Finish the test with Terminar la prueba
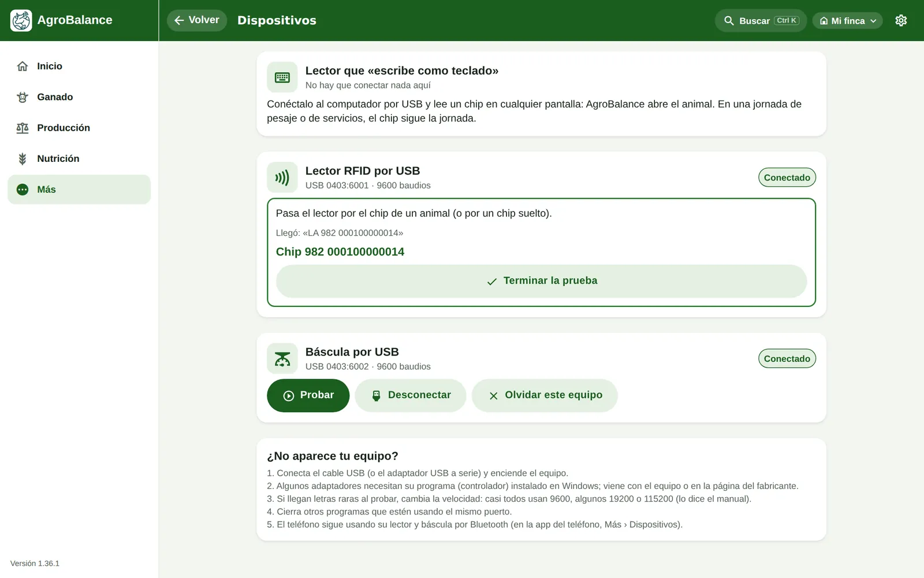 [x=541, y=281]
